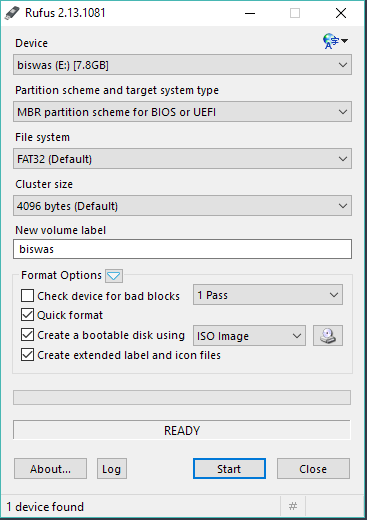Click the Rufus USB drive title icon
This screenshot has height=520, width=367.
(12, 13)
